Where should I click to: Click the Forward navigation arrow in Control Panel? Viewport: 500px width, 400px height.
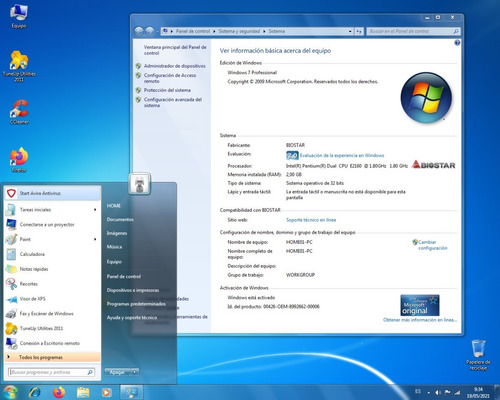click(150, 31)
